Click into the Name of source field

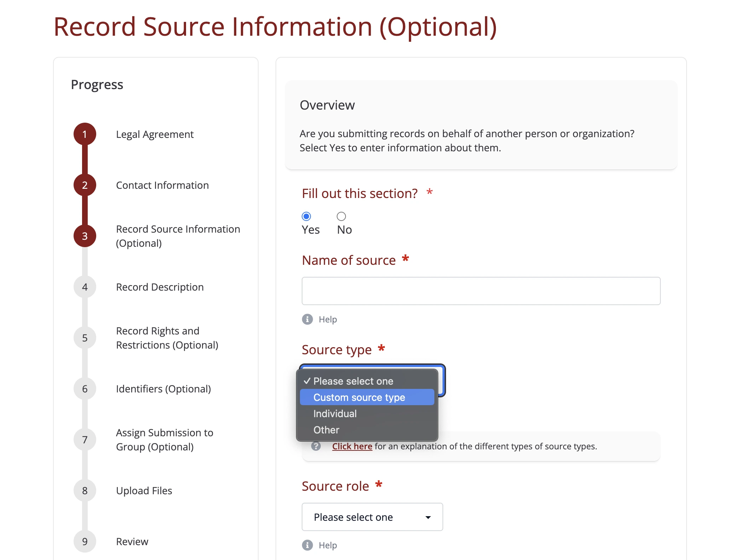(481, 291)
